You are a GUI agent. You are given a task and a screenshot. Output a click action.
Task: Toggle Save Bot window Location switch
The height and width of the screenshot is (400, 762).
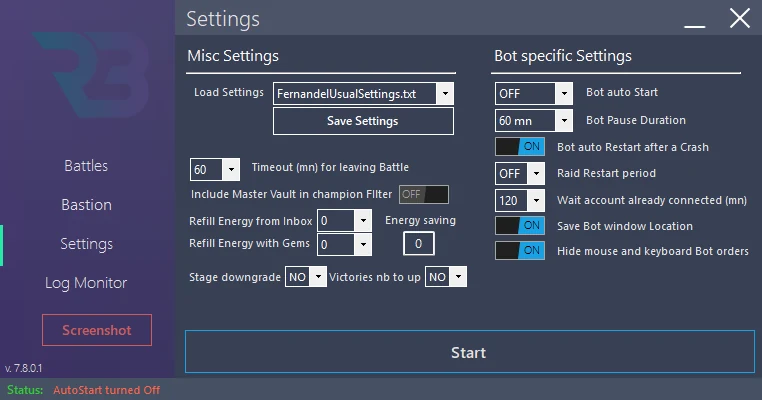(520, 226)
